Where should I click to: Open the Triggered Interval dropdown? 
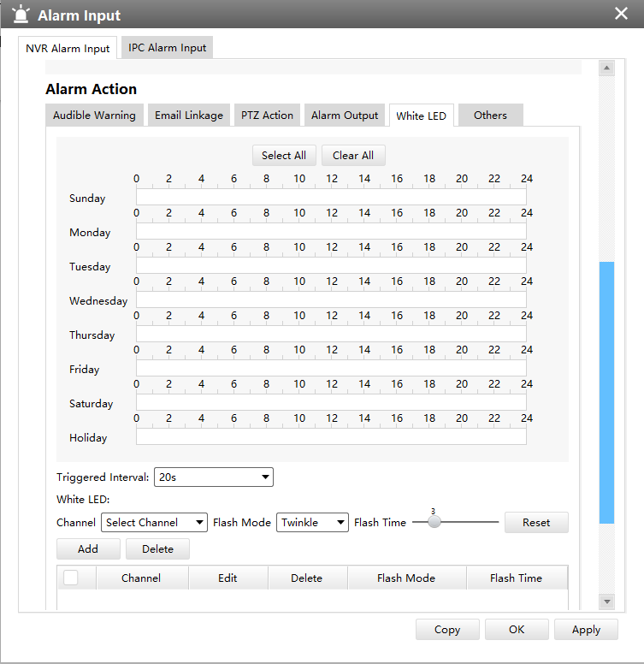point(213,477)
